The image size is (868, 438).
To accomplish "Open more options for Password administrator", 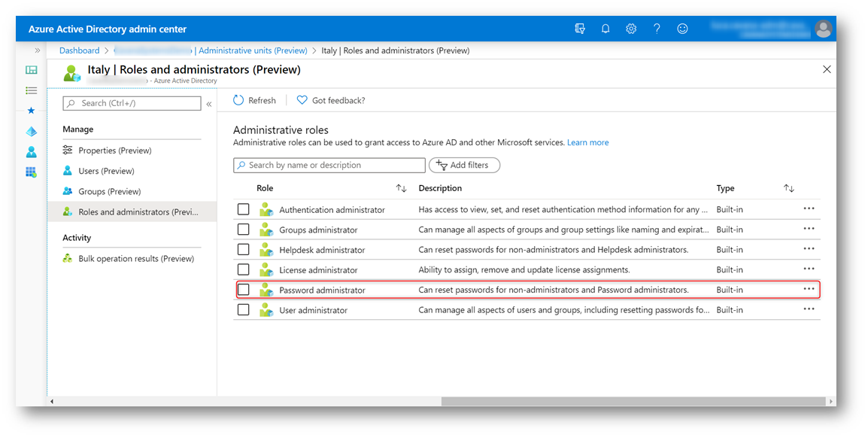I will point(809,288).
